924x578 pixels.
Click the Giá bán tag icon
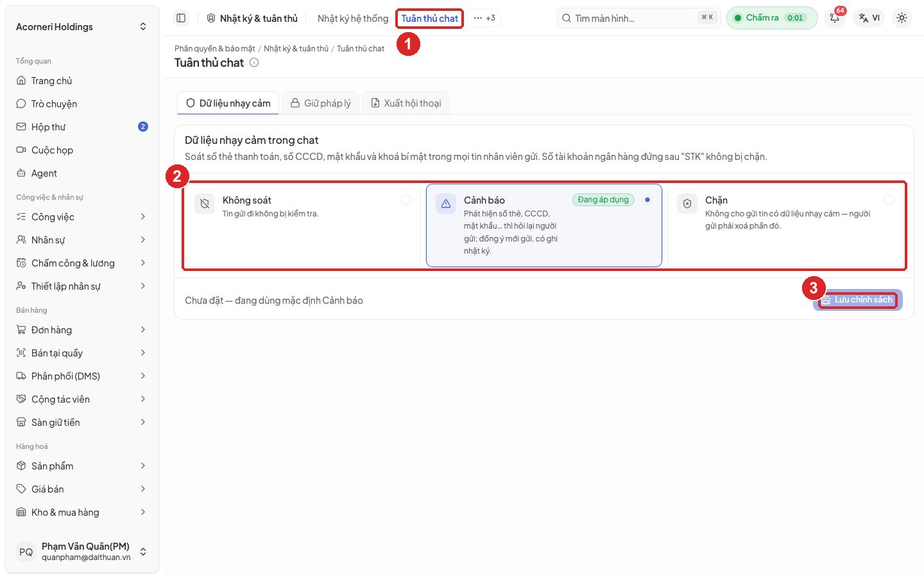[x=21, y=489]
